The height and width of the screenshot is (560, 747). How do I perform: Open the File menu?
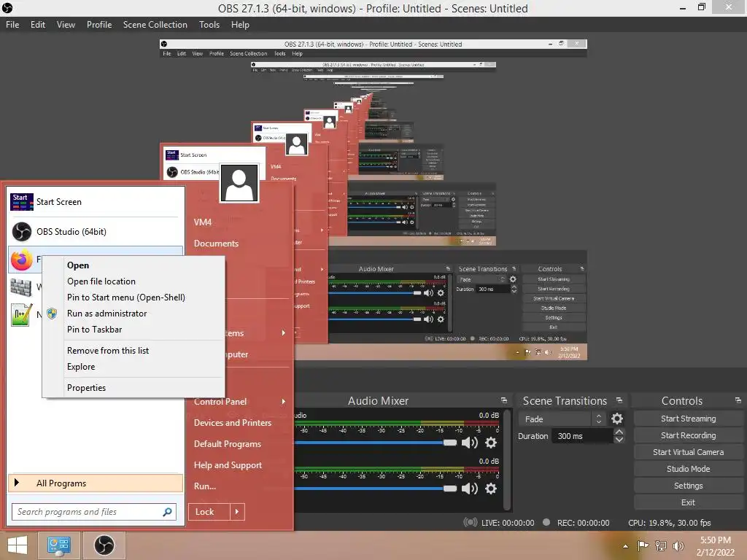(x=12, y=25)
